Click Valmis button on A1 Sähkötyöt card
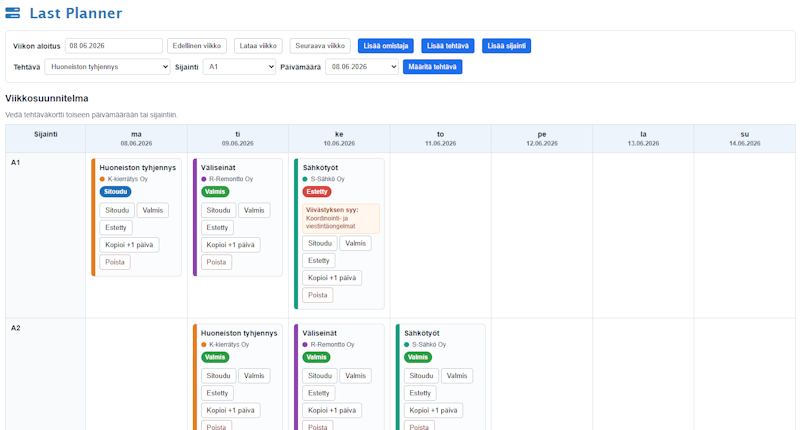800x430 pixels. (x=356, y=243)
